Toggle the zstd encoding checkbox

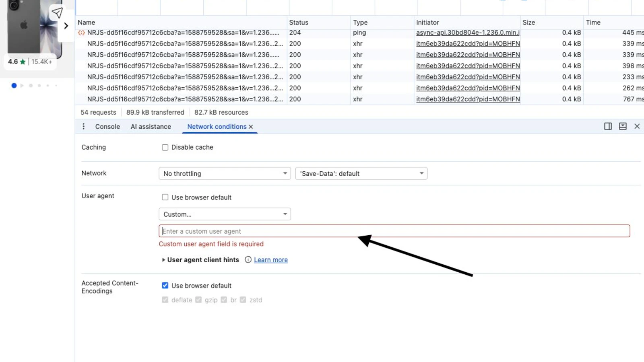pos(243,300)
